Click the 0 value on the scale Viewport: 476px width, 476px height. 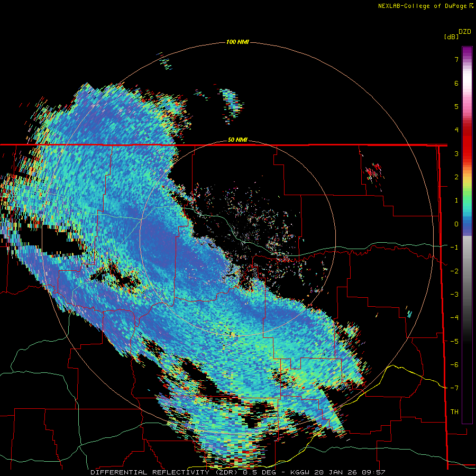(x=456, y=224)
